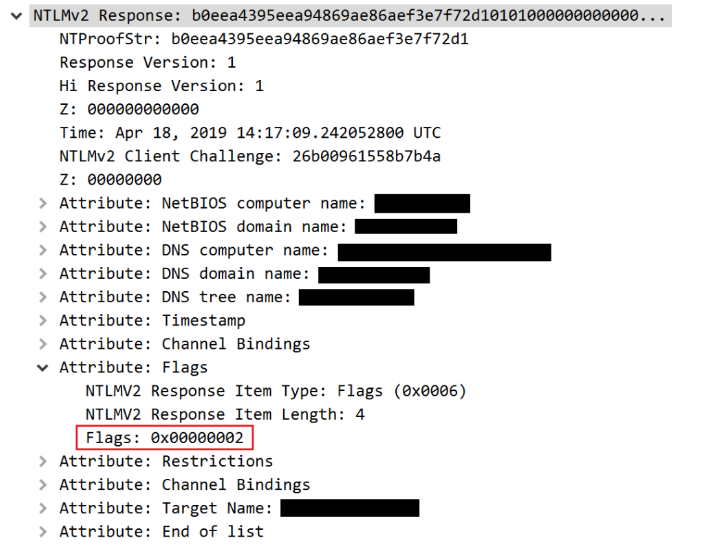
Task: Select NTLMV2 Response Item Type: Flags row
Action: (275, 391)
